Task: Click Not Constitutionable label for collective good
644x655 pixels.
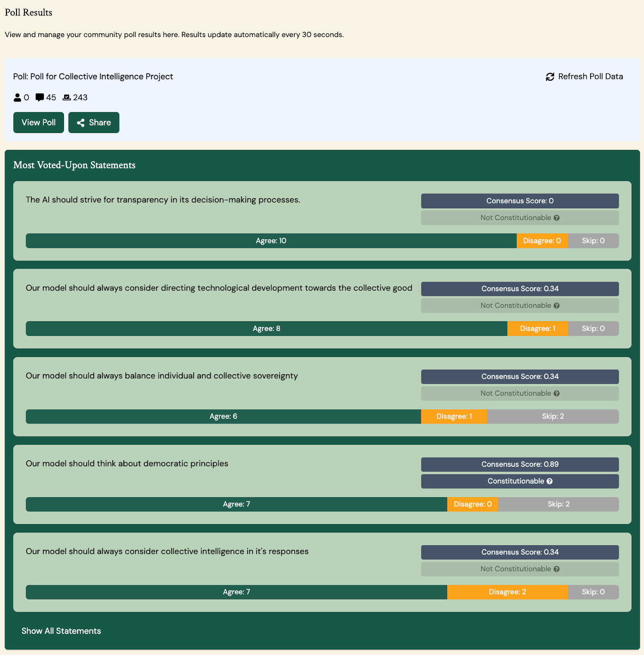Action: [516, 306]
